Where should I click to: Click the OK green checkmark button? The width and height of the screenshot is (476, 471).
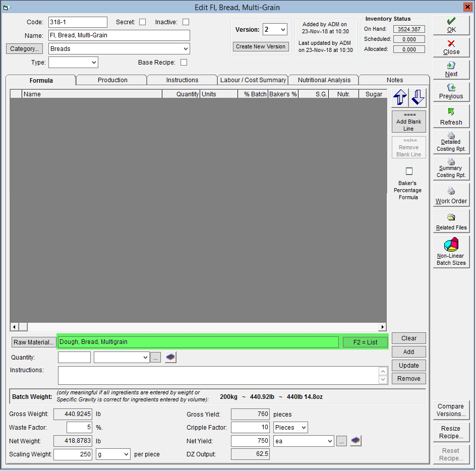451,25
